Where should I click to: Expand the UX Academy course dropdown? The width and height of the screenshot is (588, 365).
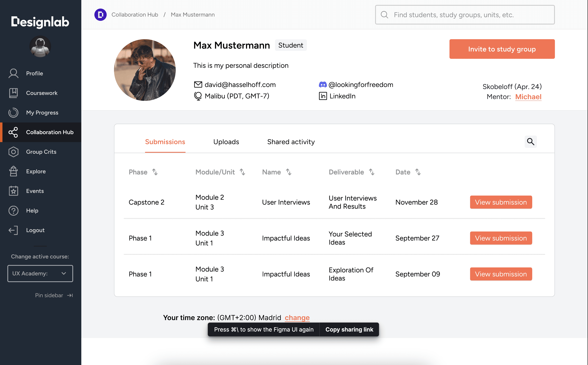point(40,273)
